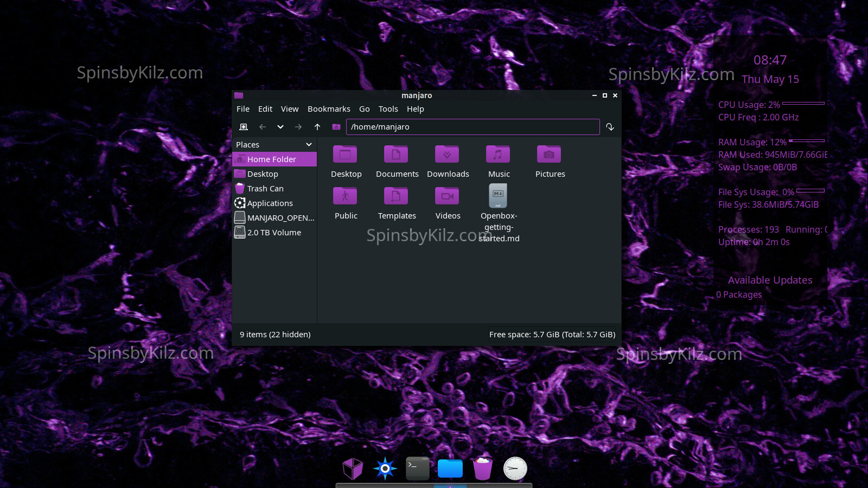The image size is (868, 488).
Task: Select the Templates folder icon
Action: tap(396, 196)
